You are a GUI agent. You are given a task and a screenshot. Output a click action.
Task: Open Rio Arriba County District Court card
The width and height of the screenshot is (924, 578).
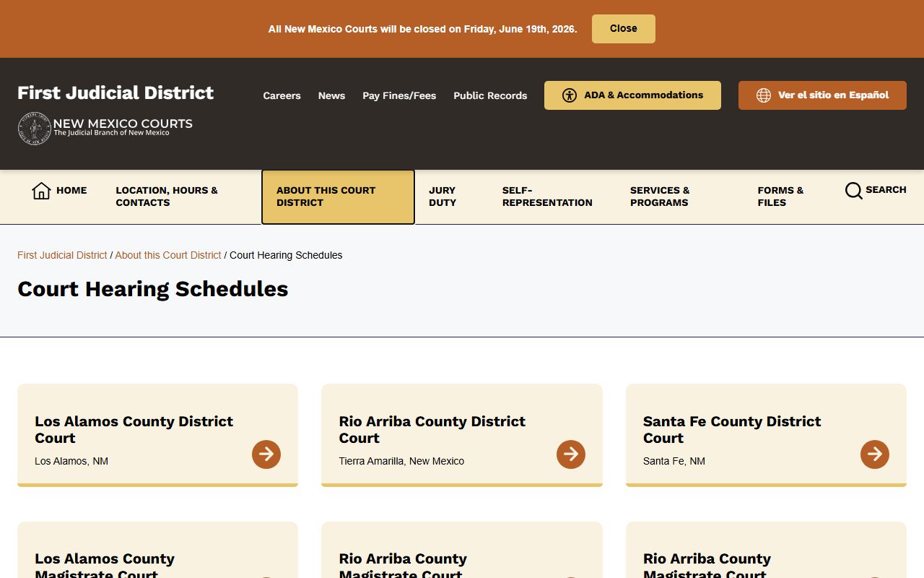(462, 435)
